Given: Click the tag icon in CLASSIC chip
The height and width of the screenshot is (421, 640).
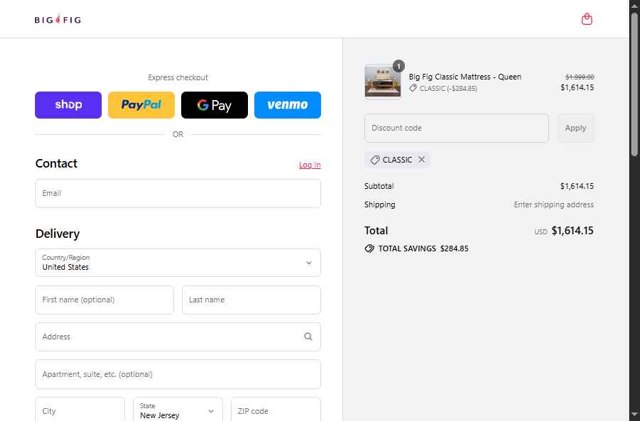Looking at the screenshot, I should [x=375, y=160].
